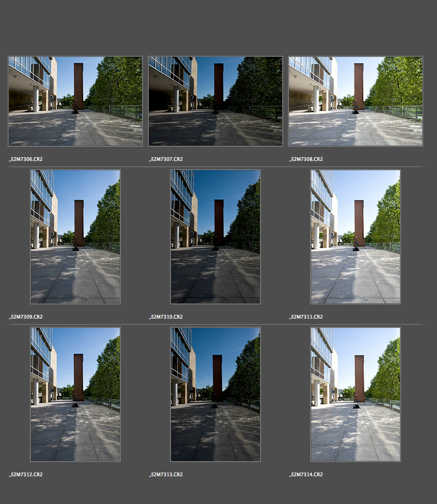Select the filename text _E2M7310.CR2
The width and height of the screenshot is (437, 504).
[166, 317]
